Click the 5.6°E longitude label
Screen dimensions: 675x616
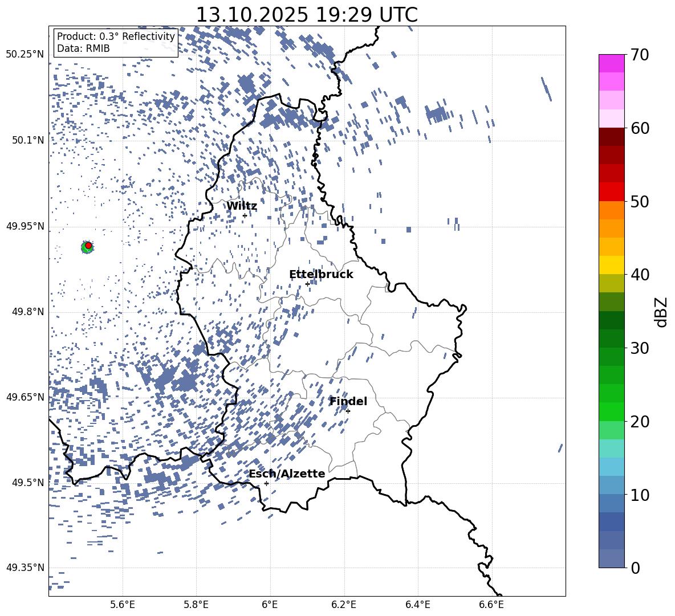pos(123,605)
